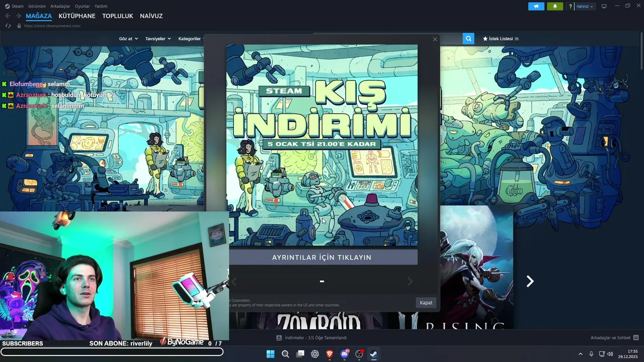Click the Kapat button
The height and width of the screenshot is (362, 644).
coord(426,303)
